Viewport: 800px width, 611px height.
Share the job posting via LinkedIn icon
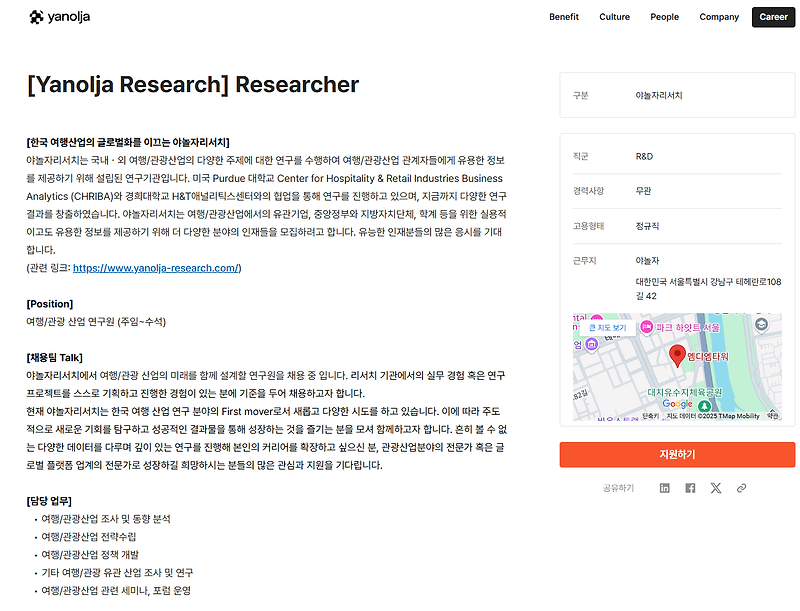tap(664, 487)
